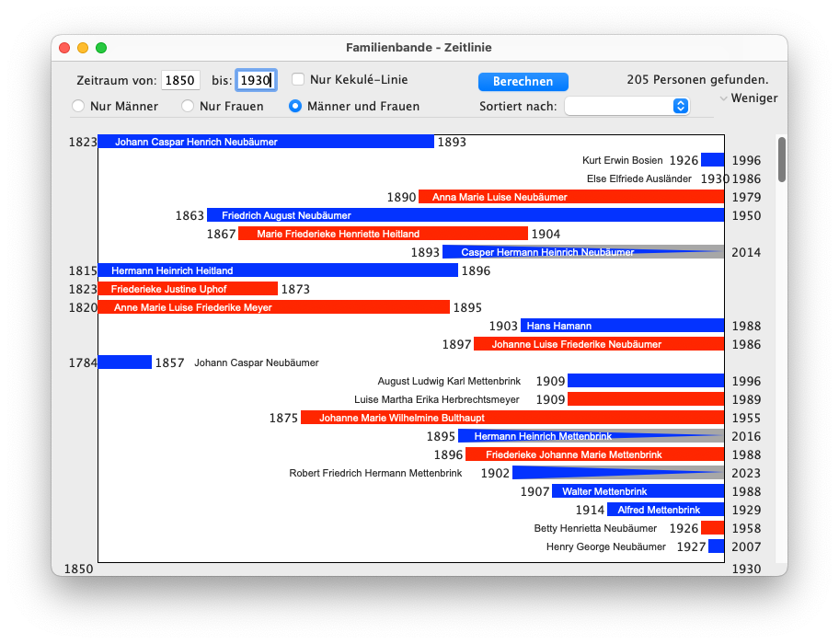
Task: Choose the Männer und Frauen option
Action: tap(295, 106)
